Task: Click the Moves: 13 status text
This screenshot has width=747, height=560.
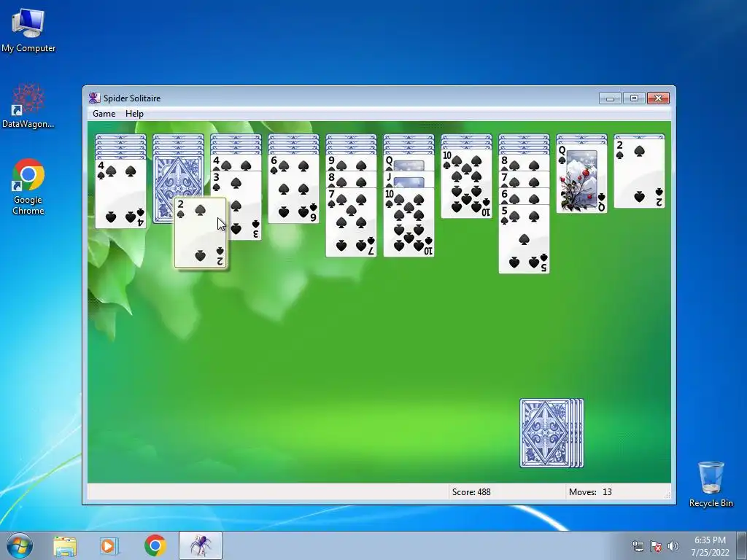Action: click(x=590, y=492)
